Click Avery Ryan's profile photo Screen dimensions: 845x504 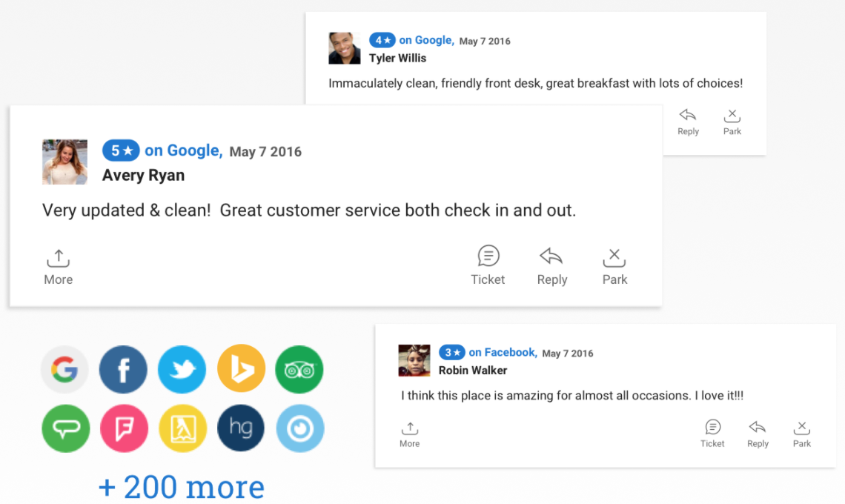(64, 162)
